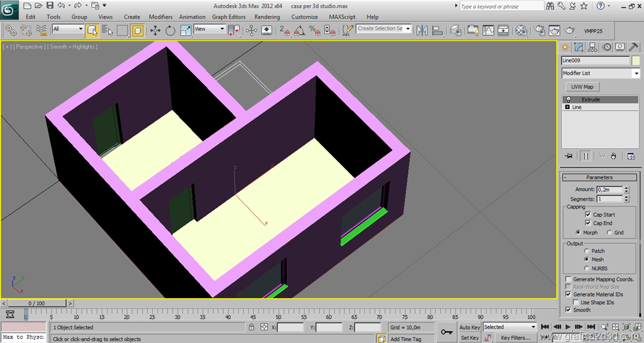Click the Mirror tool icon
Viewport: 644px width, 343px height.
(422, 30)
